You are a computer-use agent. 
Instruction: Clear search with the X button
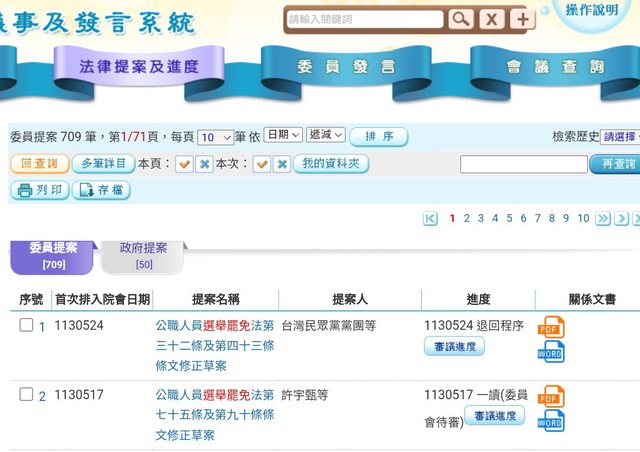(x=492, y=19)
